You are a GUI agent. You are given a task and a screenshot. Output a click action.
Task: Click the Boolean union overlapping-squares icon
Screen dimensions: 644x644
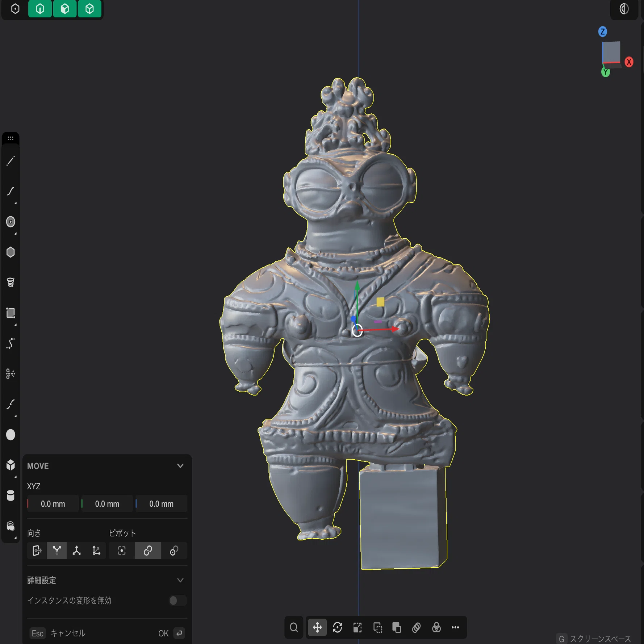point(397,627)
